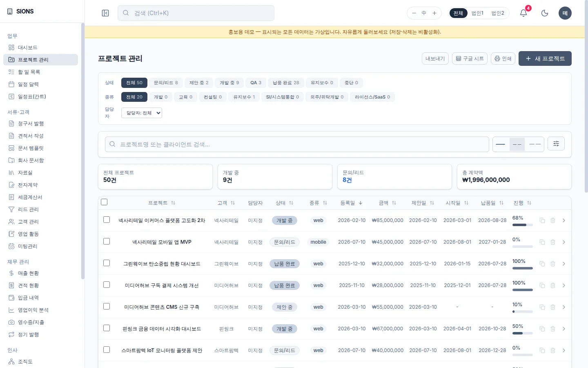The image size is (588, 368).
Task: Delete 핀씽크 금융 데이터 시각화 대시보드 row
Action: 553,329
